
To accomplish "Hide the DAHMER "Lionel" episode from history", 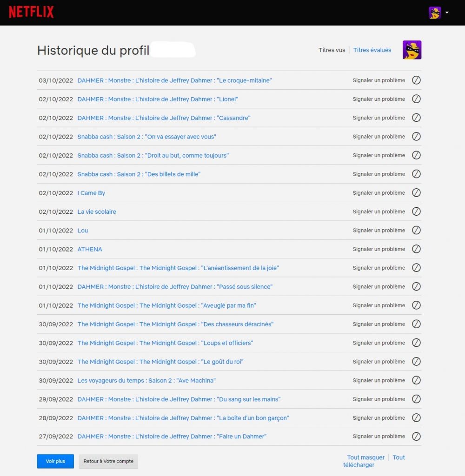I will pos(416,99).
